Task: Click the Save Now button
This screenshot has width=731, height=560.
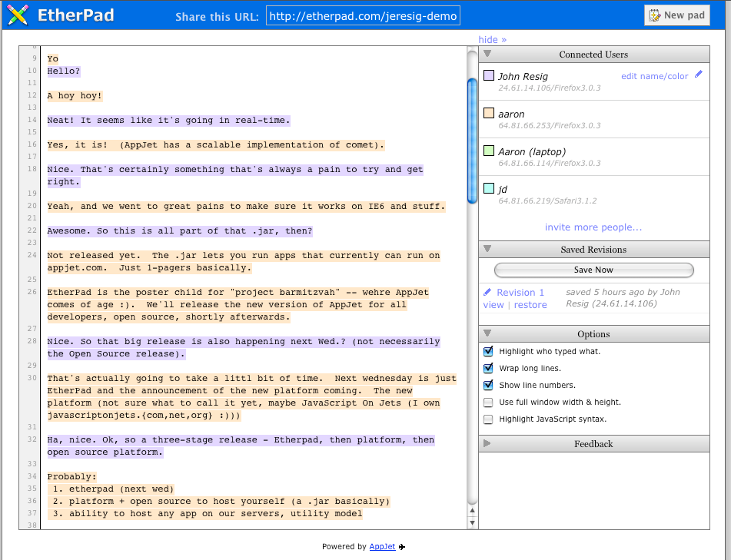Action: coord(594,270)
